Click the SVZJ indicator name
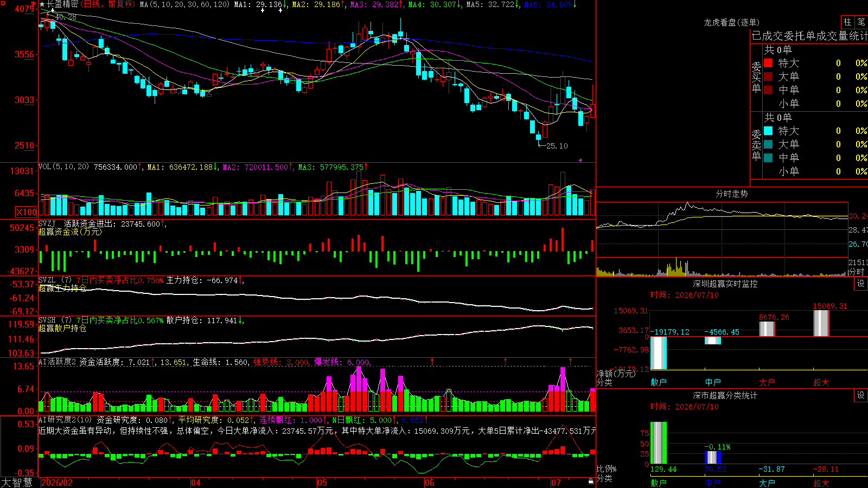The image size is (868, 488). (x=47, y=223)
